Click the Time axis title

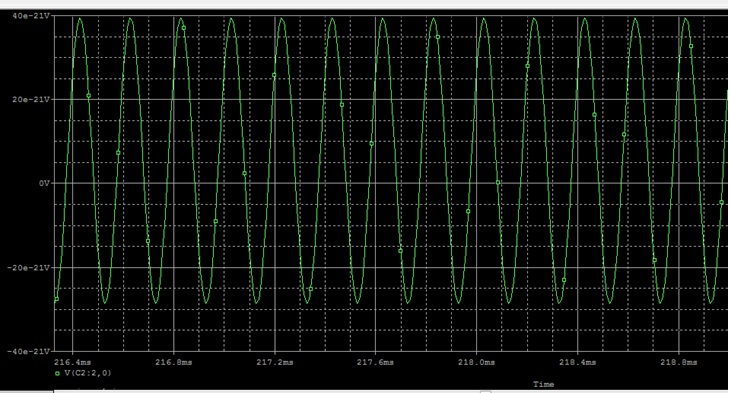click(x=543, y=385)
